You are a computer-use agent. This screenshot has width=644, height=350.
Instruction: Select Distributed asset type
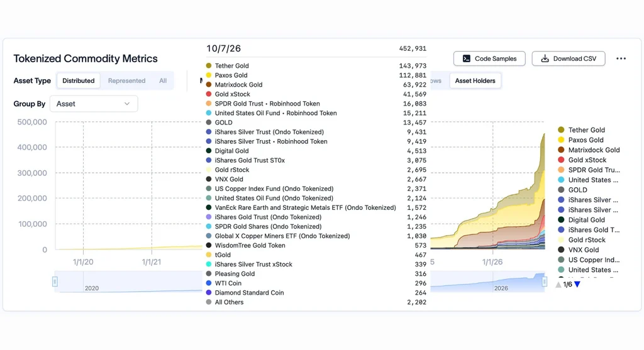79,81
